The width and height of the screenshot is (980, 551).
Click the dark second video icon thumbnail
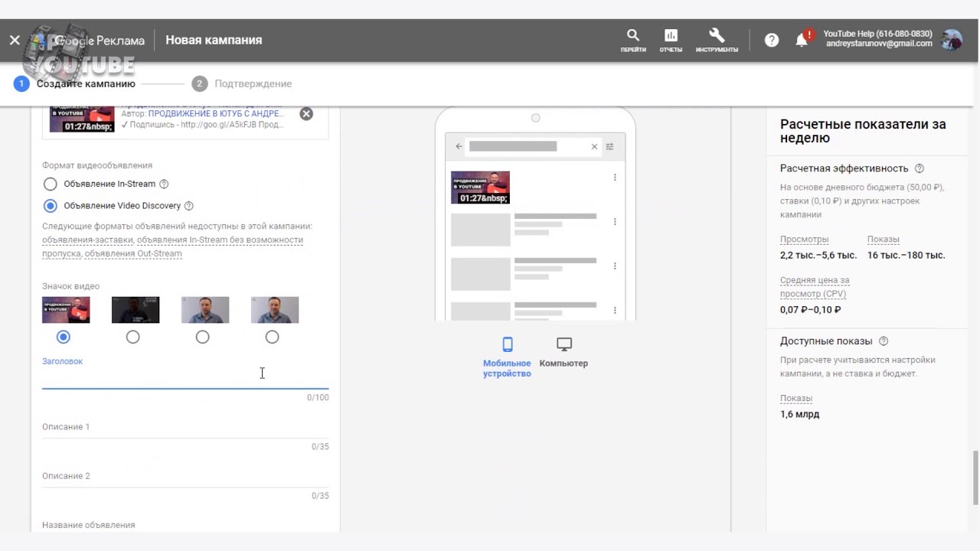(136, 310)
